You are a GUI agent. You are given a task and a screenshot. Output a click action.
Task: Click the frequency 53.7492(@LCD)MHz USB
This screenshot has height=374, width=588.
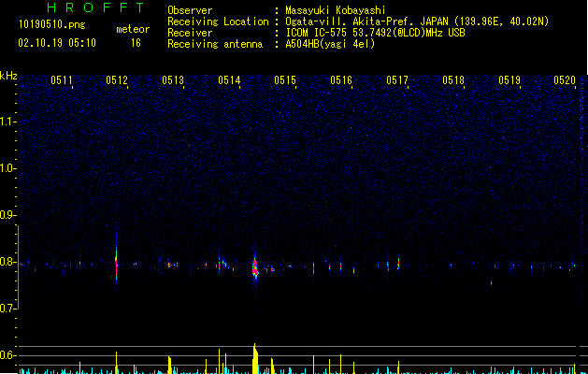click(x=409, y=33)
